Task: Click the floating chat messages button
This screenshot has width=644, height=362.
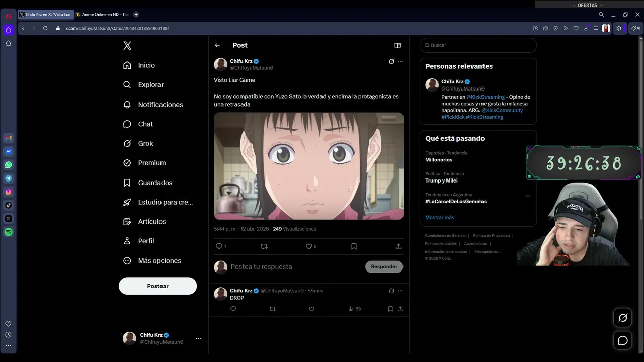Action: [623, 340]
